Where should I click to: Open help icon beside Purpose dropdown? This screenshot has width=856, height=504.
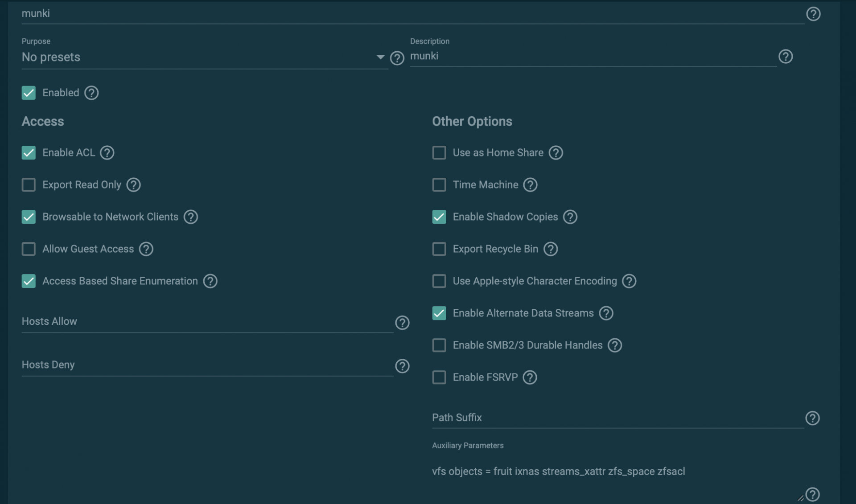click(397, 58)
